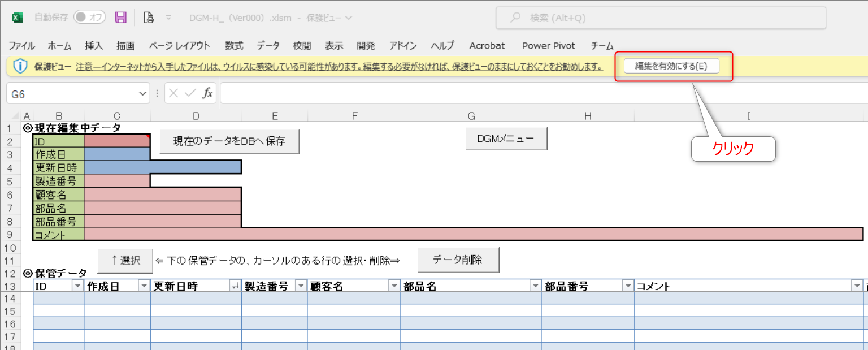The image size is (868, 350).
Task: Open the ファイル menu
Action: click(x=24, y=46)
